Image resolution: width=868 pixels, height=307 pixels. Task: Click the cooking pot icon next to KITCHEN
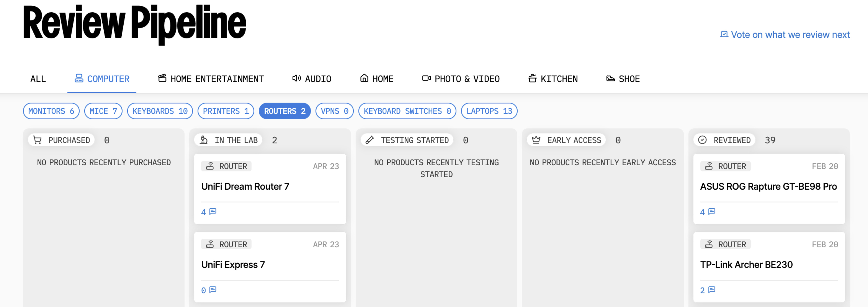click(532, 78)
